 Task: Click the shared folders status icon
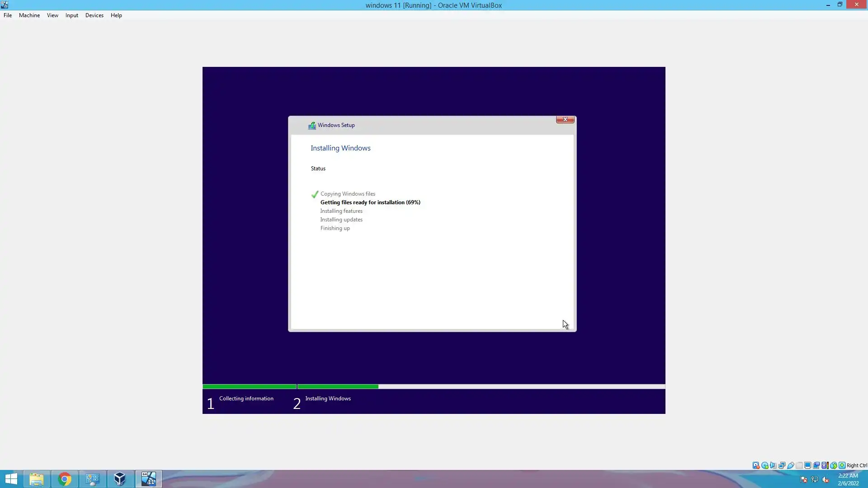click(x=799, y=465)
